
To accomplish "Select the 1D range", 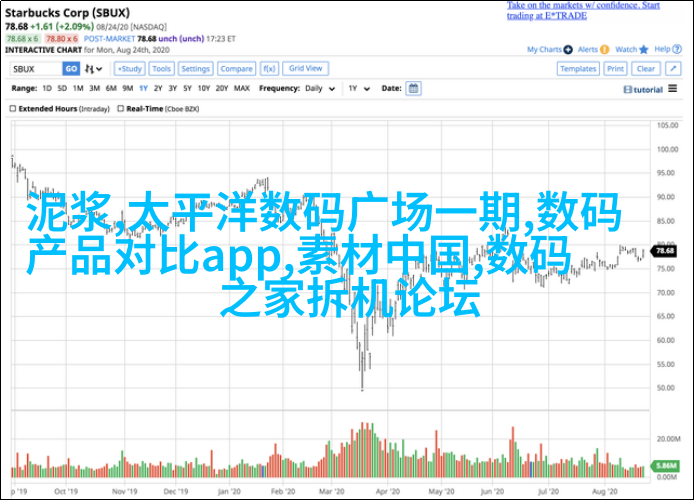I will click(x=47, y=89).
